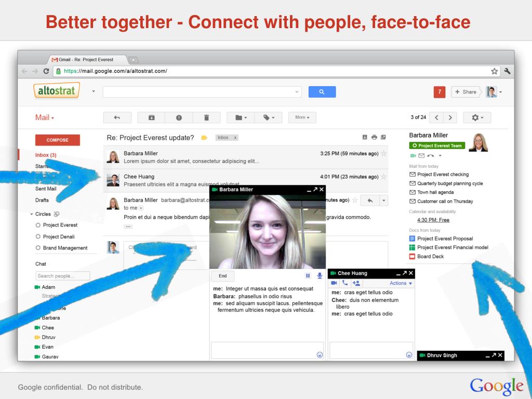Click the Search people chat field

(x=62, y=276)
